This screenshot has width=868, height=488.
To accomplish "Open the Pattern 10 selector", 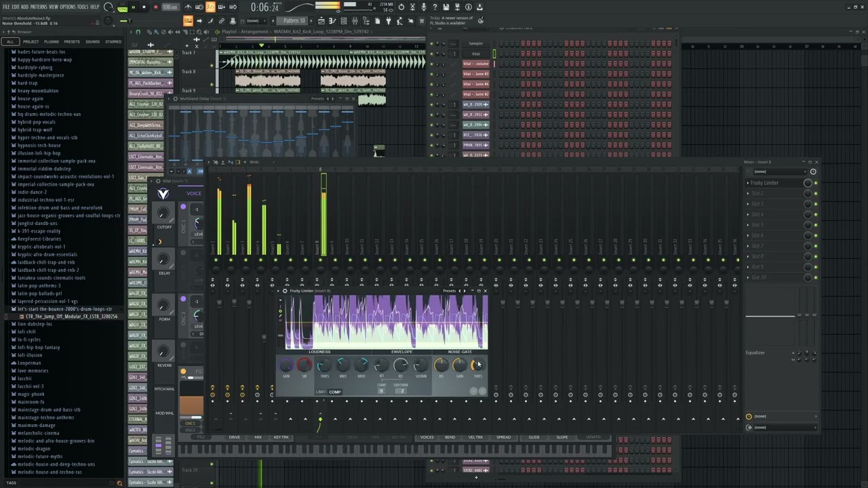I will (293, 20).
